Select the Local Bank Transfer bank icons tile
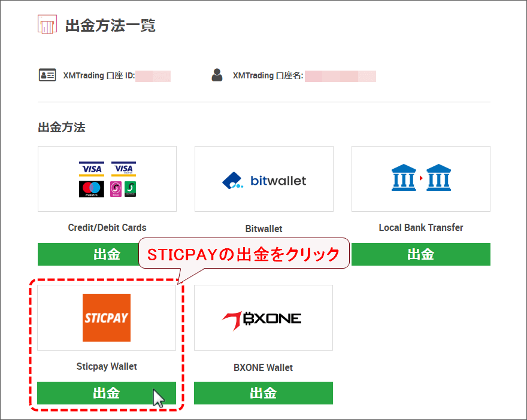 421,179
